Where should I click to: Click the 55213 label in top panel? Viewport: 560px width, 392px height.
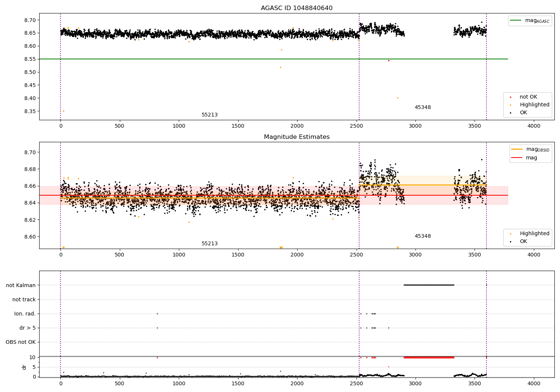(209, 115)
